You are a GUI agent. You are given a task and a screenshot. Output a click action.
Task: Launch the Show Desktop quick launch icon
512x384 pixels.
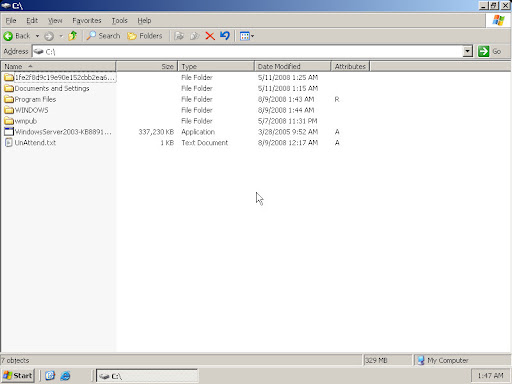[50, 376]
